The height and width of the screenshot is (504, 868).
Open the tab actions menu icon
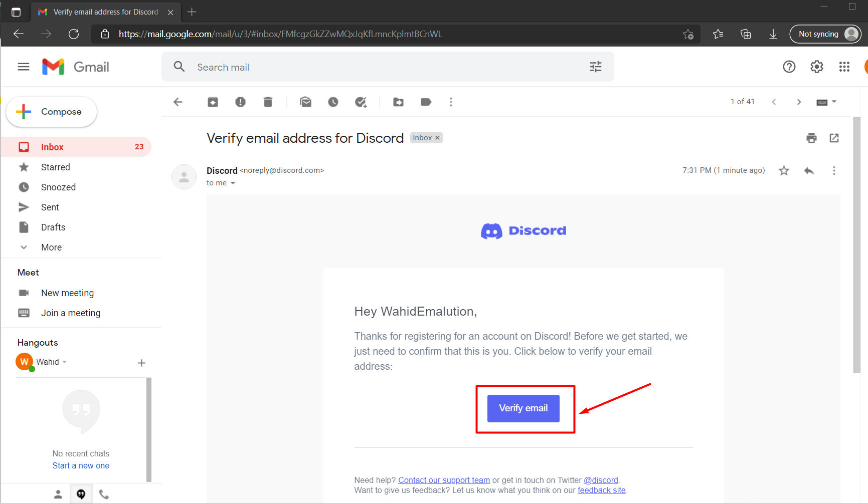(16, 12)
